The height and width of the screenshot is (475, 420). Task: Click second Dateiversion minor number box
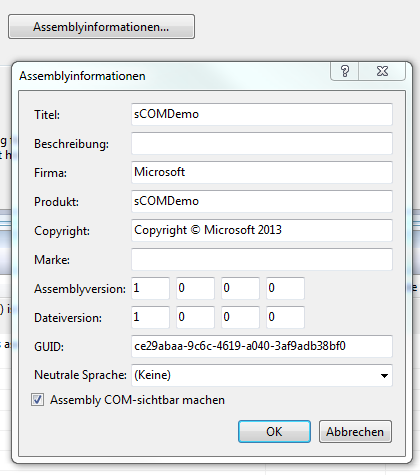(195, 317)
